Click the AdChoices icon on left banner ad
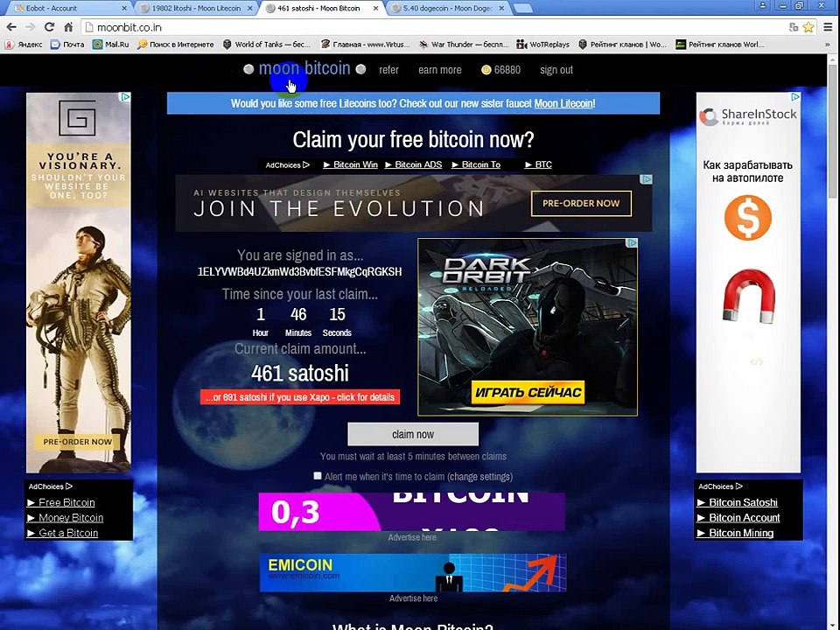This screenshot has height=630, width=840. coord(125,97)
